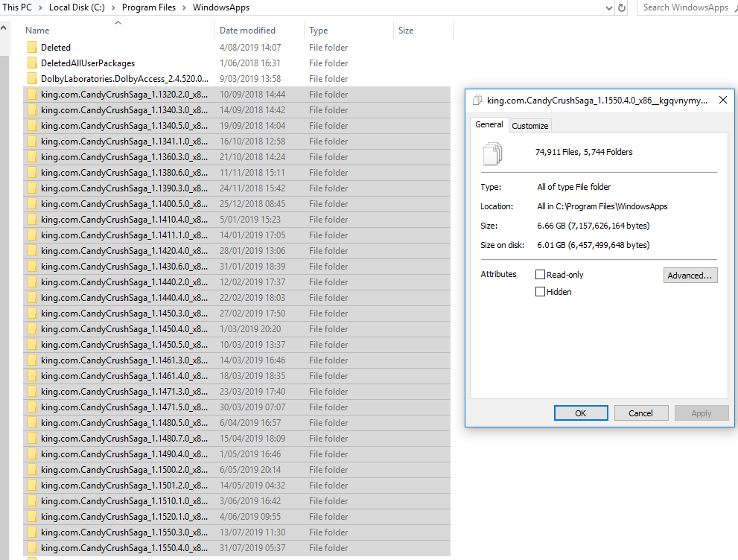This screenshot has height=560, width=738.
Task: Click the navigation pane scroll up arrow
Action: click(4, 28)
